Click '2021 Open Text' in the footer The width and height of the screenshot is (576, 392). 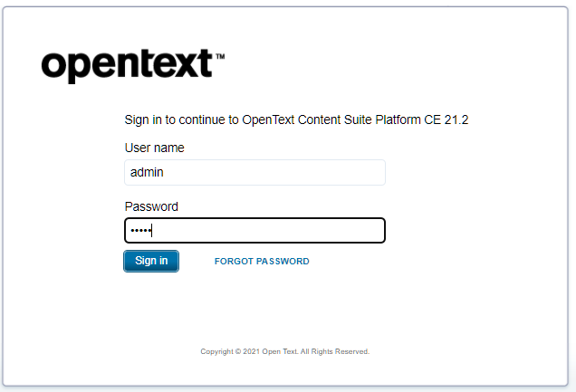pyautogui.click(x=270, y=351)
